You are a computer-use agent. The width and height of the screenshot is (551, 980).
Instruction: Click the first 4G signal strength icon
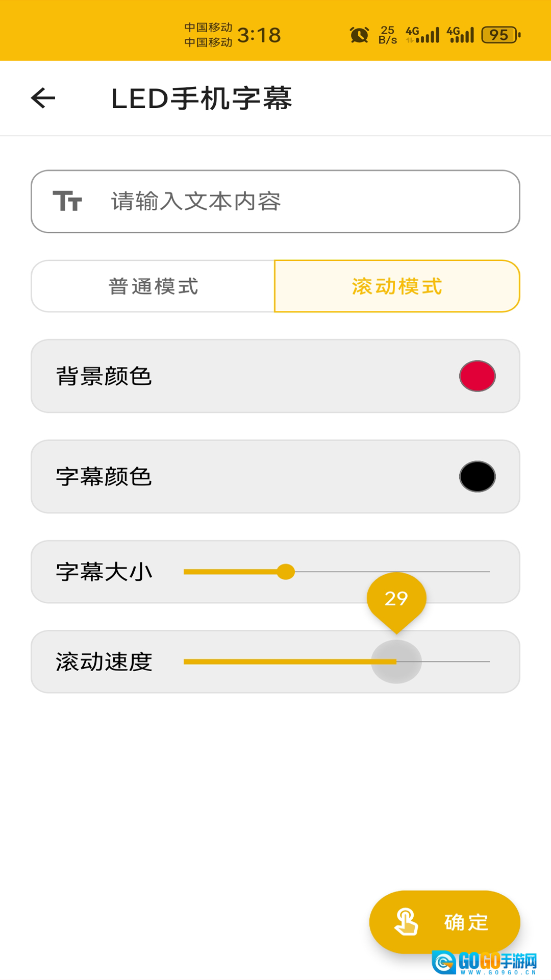pos(422,35)
